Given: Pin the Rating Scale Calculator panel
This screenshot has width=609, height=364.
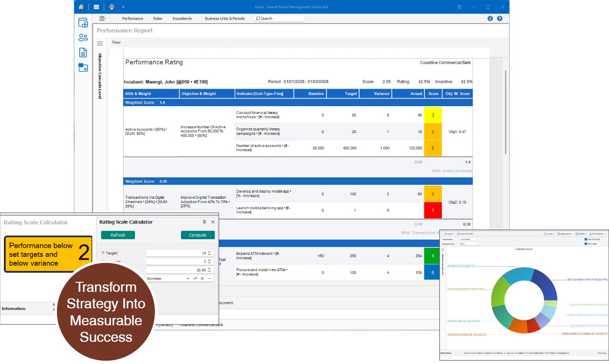Looking at the screenshot, I should point(205,222).
